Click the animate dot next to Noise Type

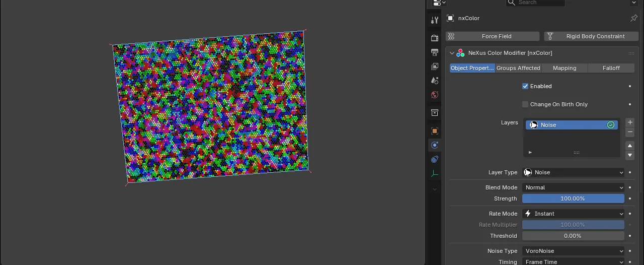pos(630,251)
